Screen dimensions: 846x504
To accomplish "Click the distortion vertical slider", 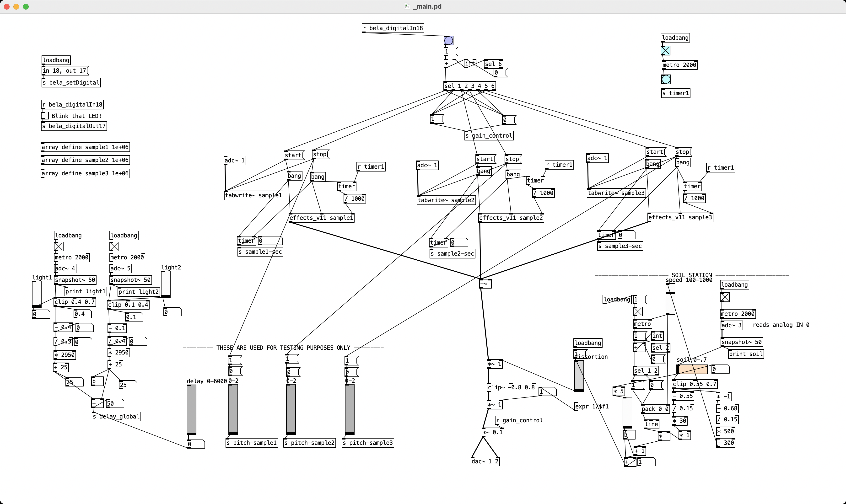I will click(579, 375).
